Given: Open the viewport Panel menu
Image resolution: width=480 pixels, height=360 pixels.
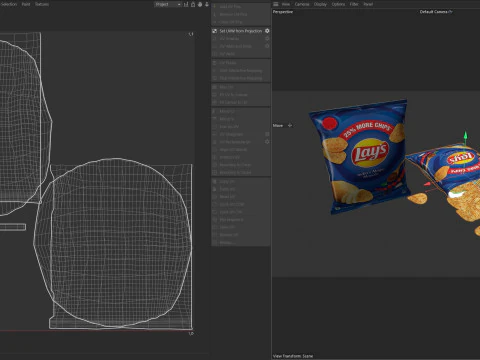Looking at the screenshot, I should coord(368,4).
